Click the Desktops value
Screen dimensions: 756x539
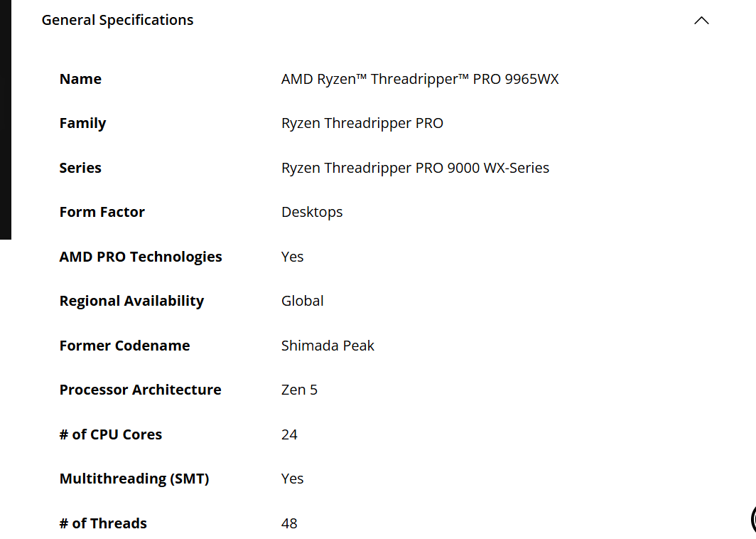coord(312,212)
